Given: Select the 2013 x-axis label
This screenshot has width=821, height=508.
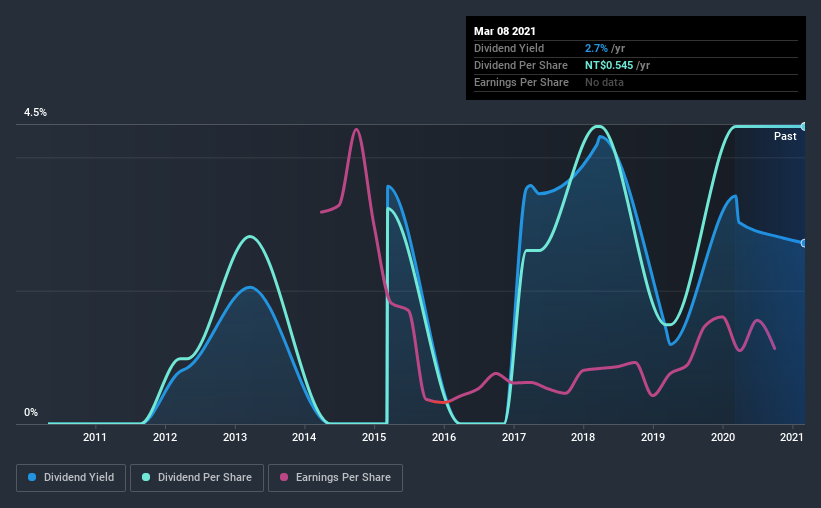Looking at the screenshot, I should (x=235, y=437).
